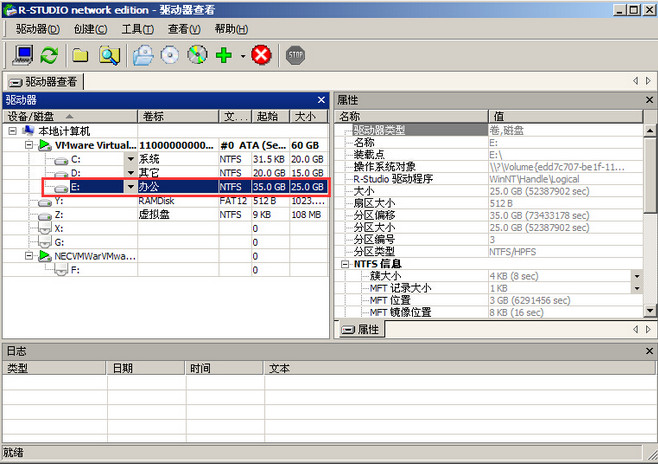Select the E: drive icon

click(x=61, y=188)
